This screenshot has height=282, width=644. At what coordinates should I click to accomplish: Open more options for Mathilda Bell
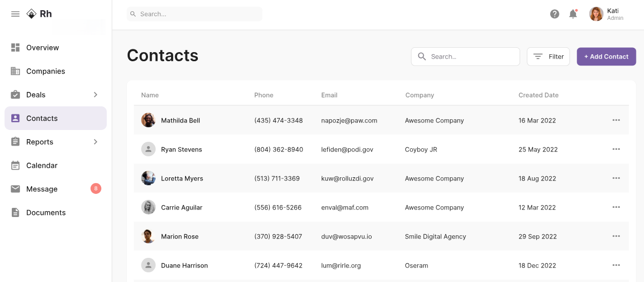(x=616, y=120)
